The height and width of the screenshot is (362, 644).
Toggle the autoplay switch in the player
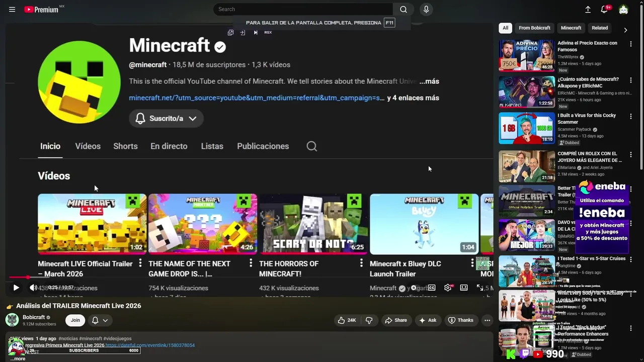click(x=415, y=288)
